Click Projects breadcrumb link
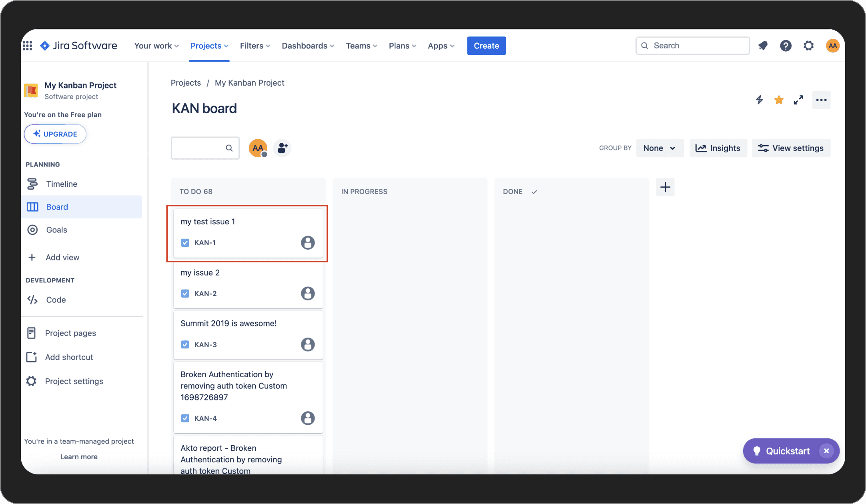This screenshot has width=866, height=504. point(186,83)
